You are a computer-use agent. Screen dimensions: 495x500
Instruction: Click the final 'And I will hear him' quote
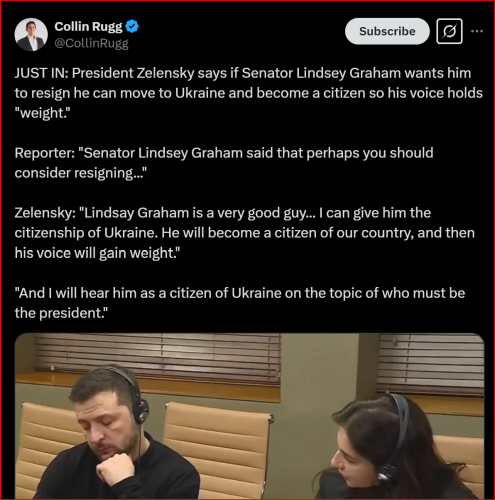[240, 303]
